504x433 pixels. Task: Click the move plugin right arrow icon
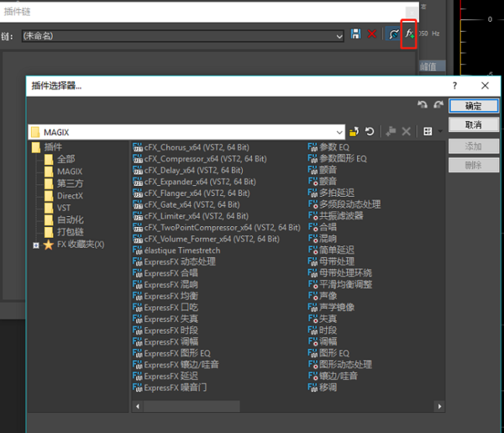438,104
